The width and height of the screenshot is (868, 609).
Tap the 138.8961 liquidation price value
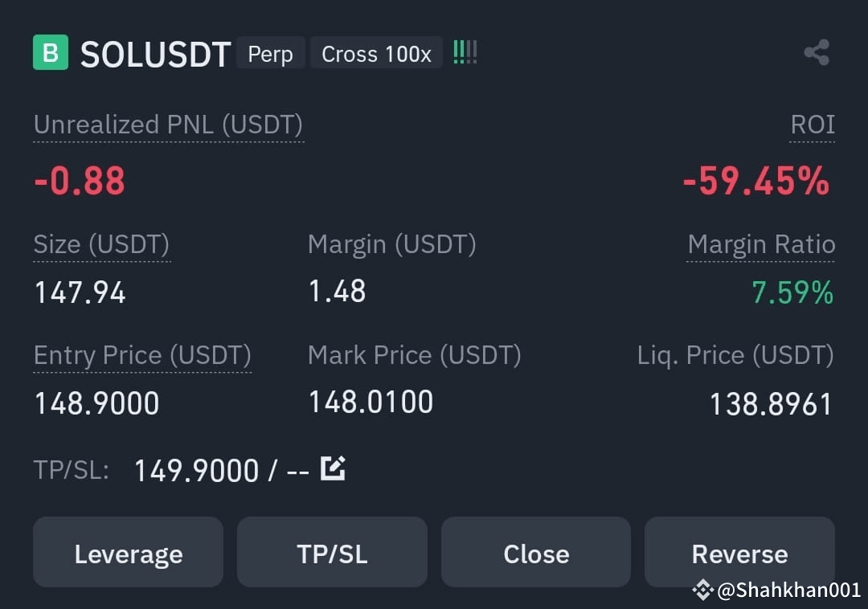pos(771,404)
